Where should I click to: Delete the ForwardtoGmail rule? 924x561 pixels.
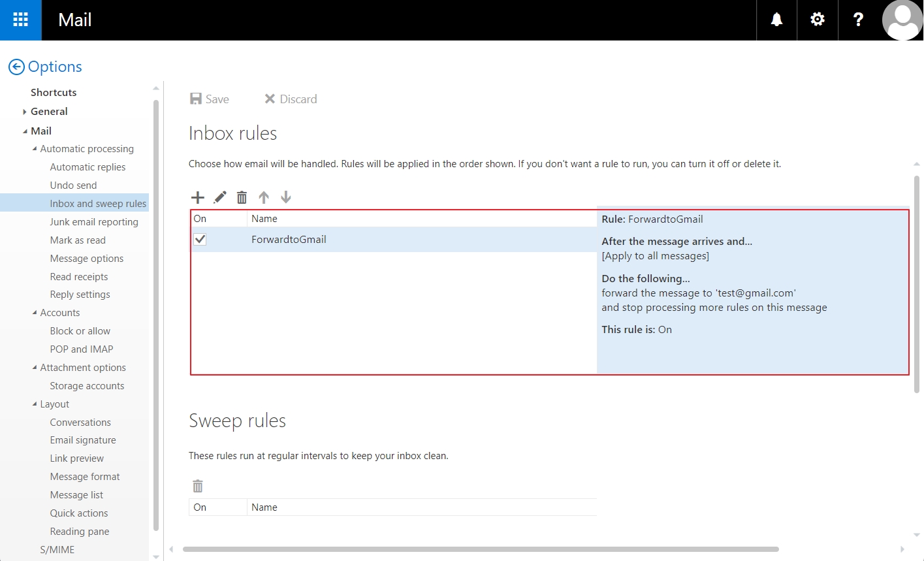click(242, 197)
